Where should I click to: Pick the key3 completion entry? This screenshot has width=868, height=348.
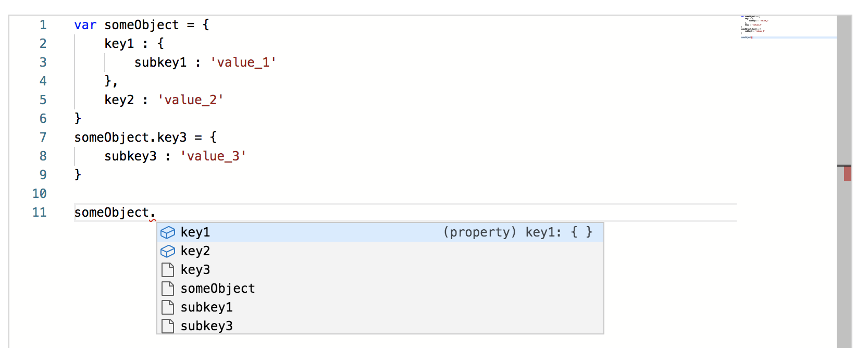tap(380, 270)
